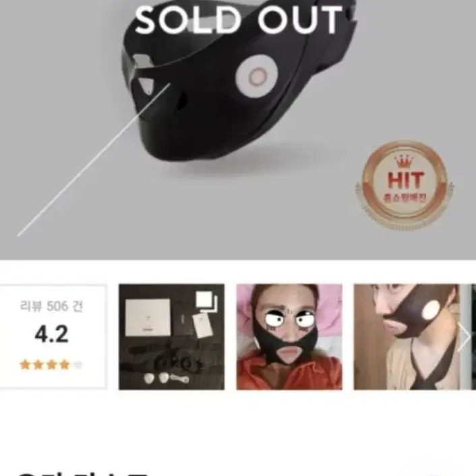
Task: Open the unboxing contents review photo
Action: (x=171, y=336)
